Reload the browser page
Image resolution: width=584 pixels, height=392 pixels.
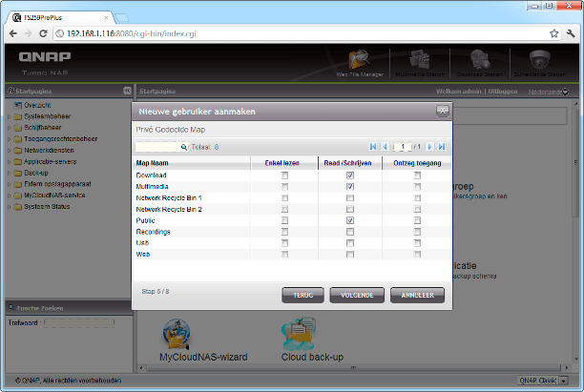coord(43,33)
